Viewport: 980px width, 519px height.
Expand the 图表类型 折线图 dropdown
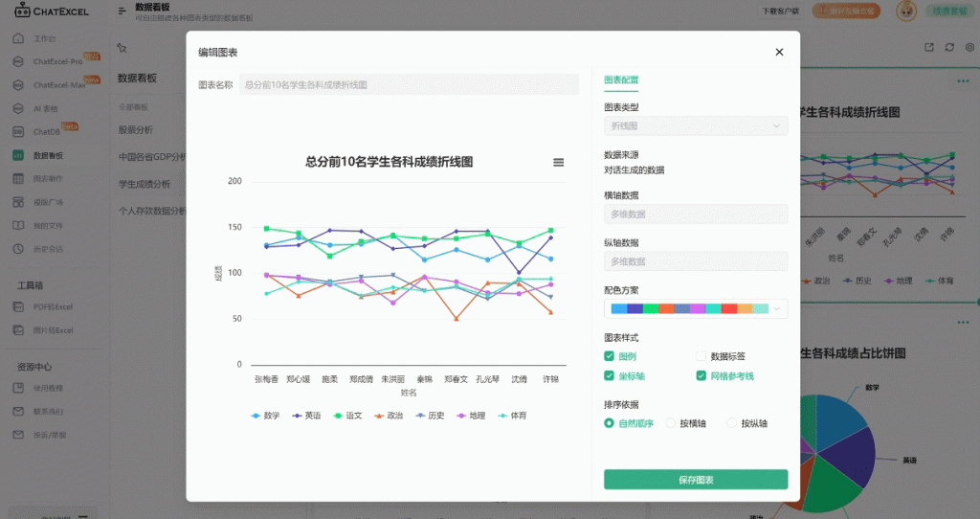[x=696, y=125]
